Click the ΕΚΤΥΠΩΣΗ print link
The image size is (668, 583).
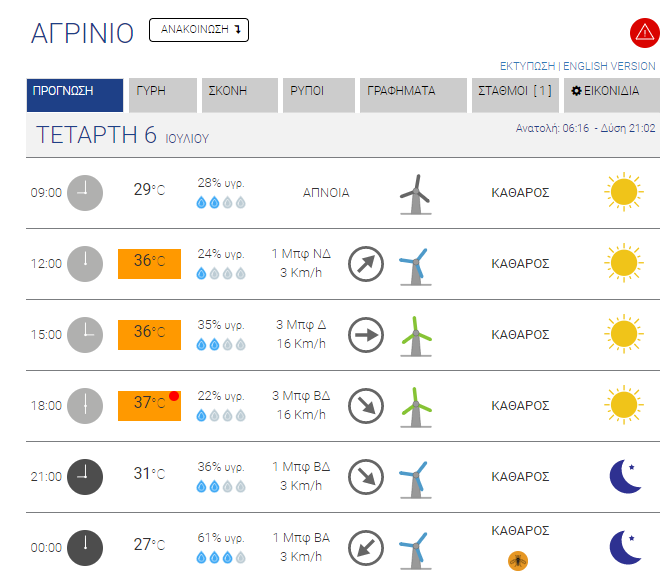click(527, 66)
